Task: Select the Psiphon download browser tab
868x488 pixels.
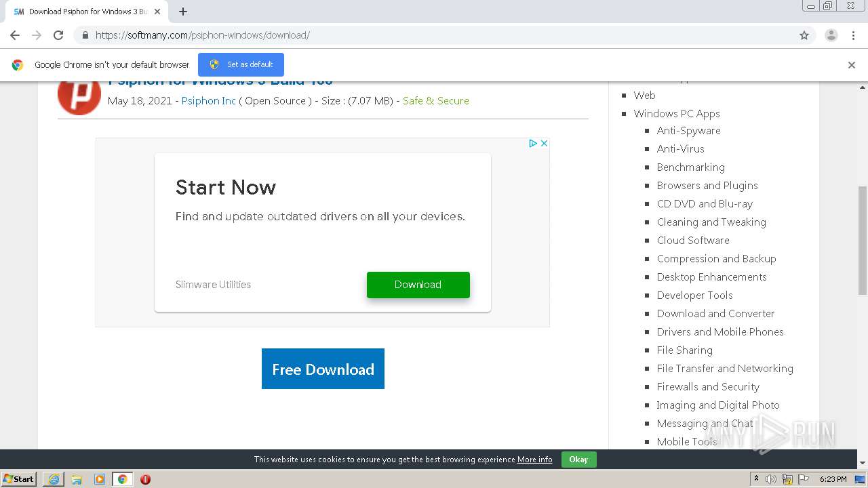Action: 87,12
